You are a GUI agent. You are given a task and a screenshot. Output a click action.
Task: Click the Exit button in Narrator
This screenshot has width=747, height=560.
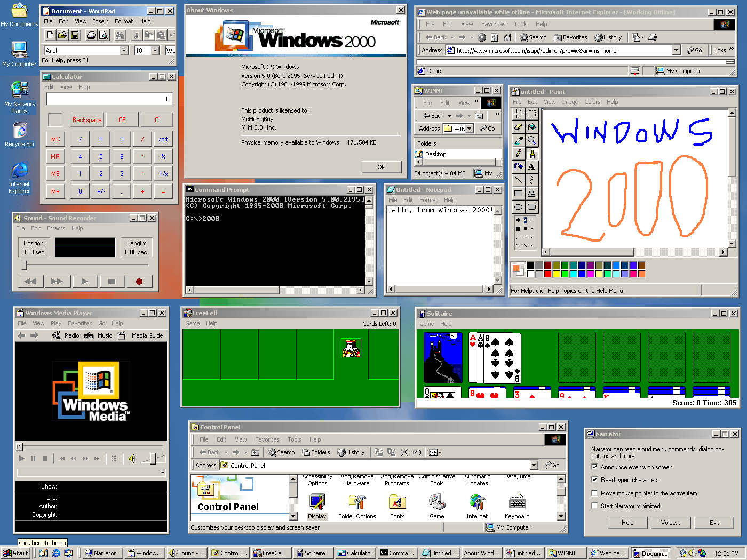point(714,523)
